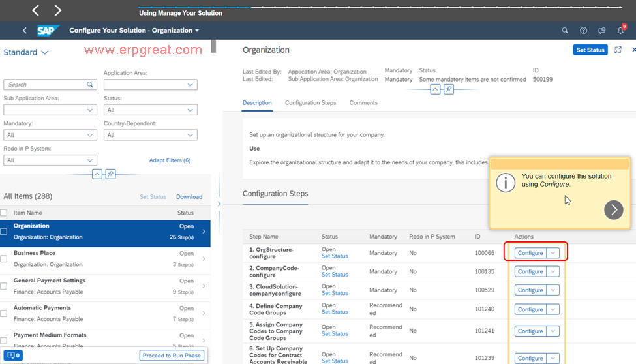The height and width of the screenshot is (364, 636).
Task: Go to next tutorial step arrow
Action: point(57,10)
